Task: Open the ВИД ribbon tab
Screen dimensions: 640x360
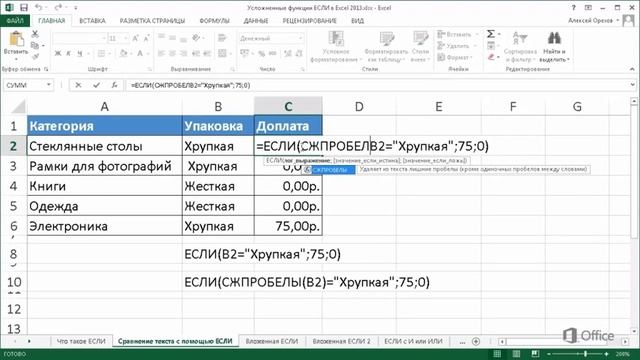Action: click(x=358, y=20)
